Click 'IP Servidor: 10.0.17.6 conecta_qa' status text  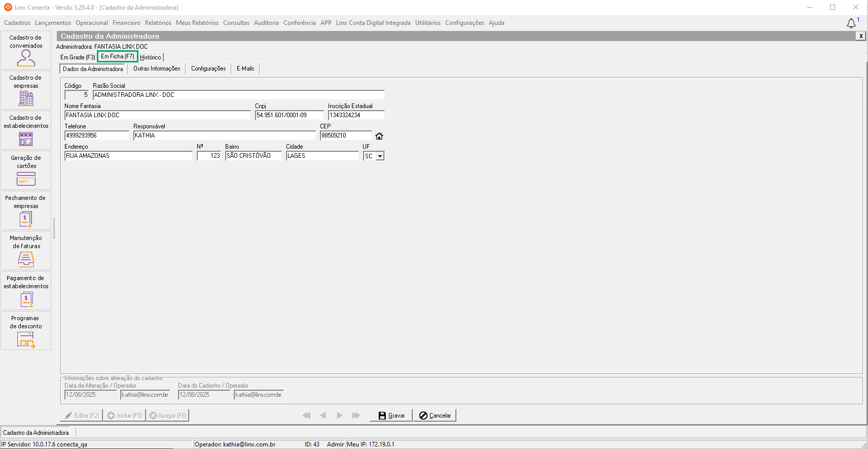(x=44, y=444)
